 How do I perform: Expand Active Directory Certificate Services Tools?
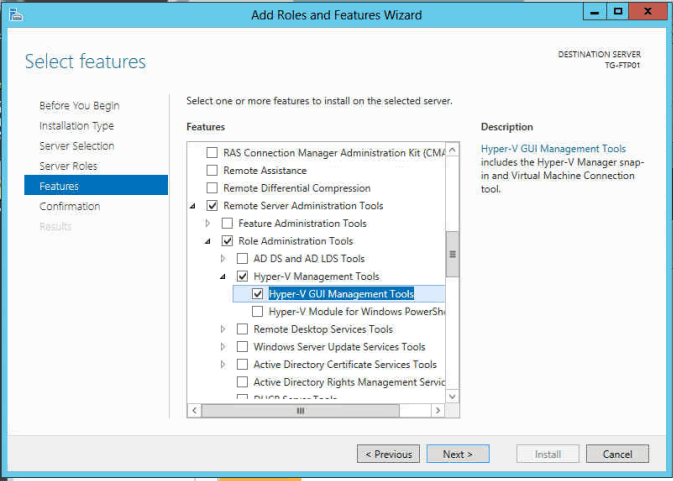[x=223, y=364]
